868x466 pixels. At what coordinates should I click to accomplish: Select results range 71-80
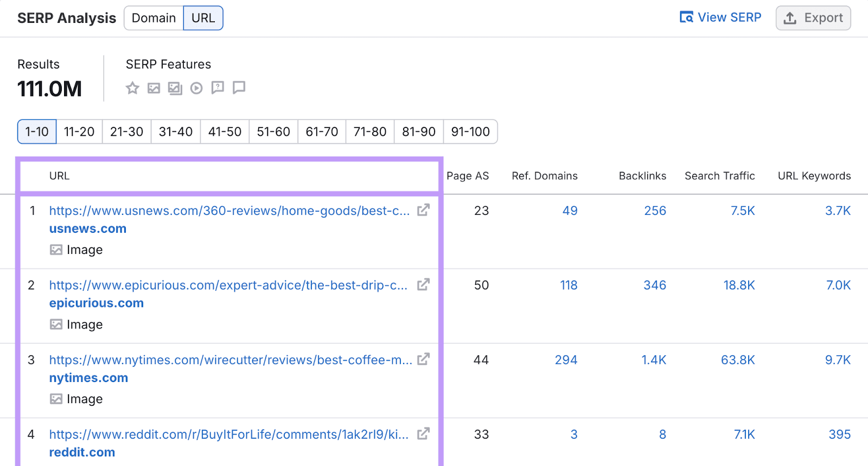(x=370, y=131)
